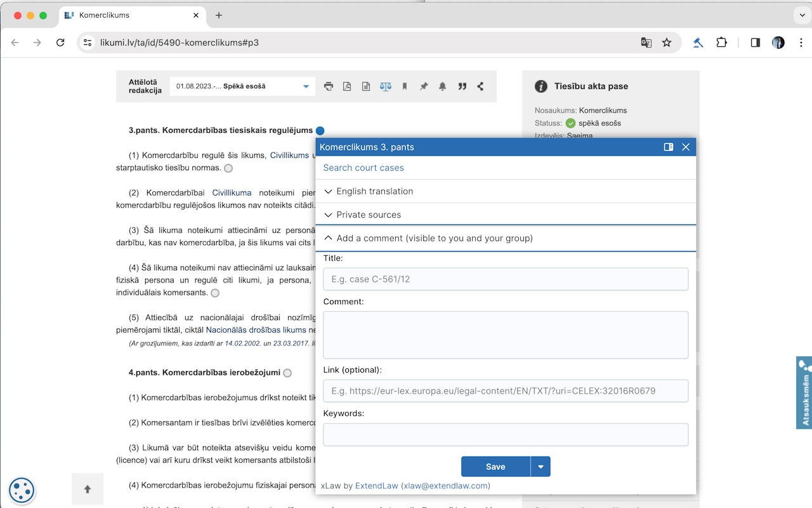
Task: Open the citation (quotes) icon
Action: pyautogui.click(x=462, y=86)
